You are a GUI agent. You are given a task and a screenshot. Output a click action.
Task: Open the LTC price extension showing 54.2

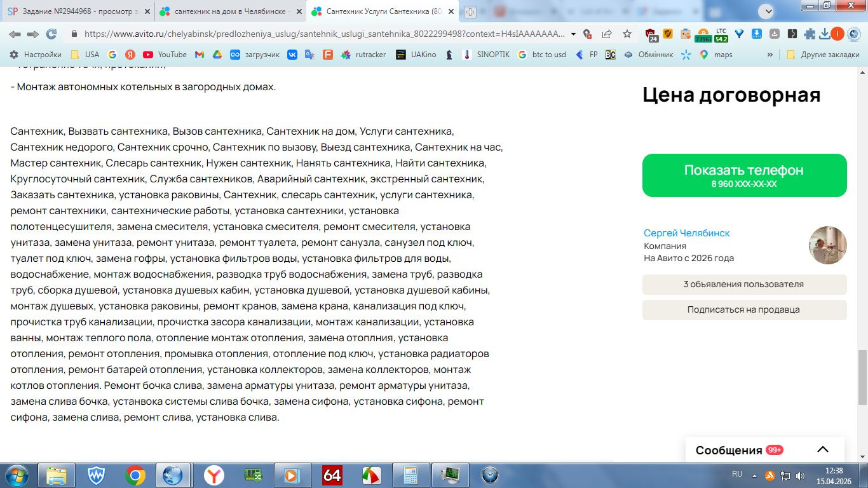[x=721, y=34]
